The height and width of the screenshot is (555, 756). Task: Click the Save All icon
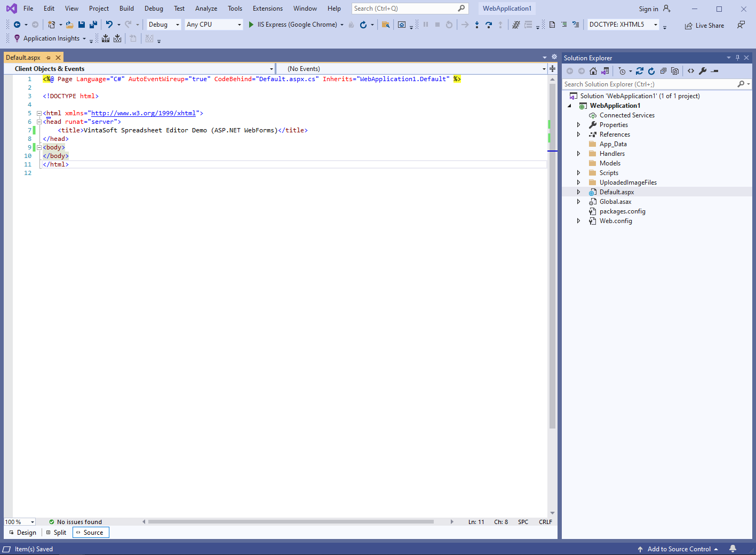(x=93, y=25)
